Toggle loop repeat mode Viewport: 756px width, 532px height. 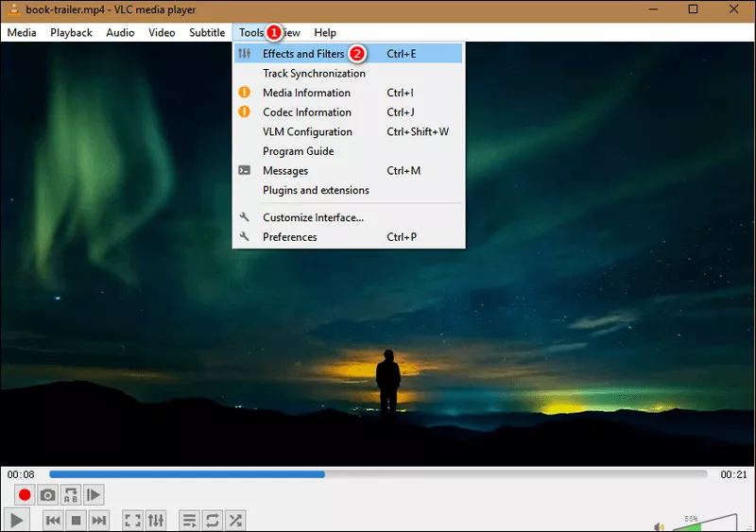point(212,521)
